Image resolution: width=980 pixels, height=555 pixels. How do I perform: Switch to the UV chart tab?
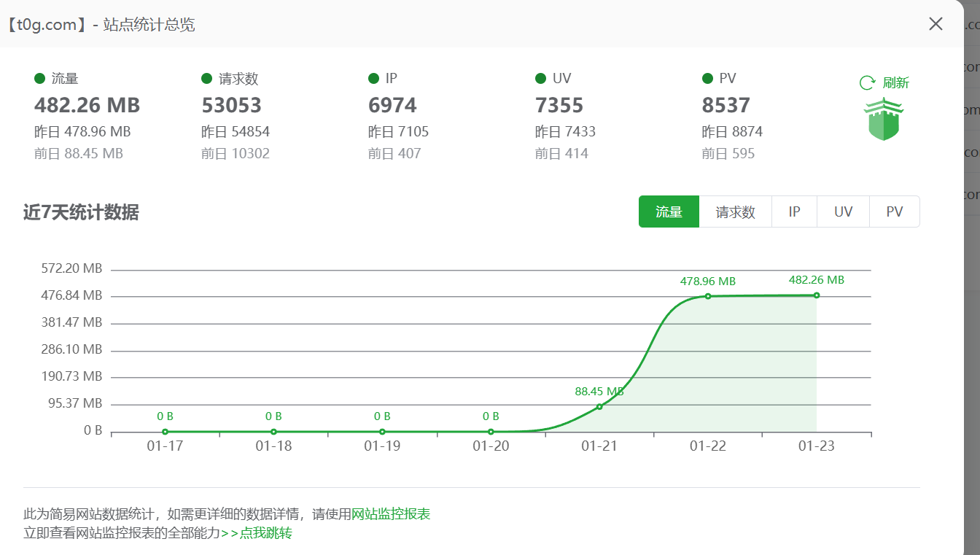tap(843, 211)
